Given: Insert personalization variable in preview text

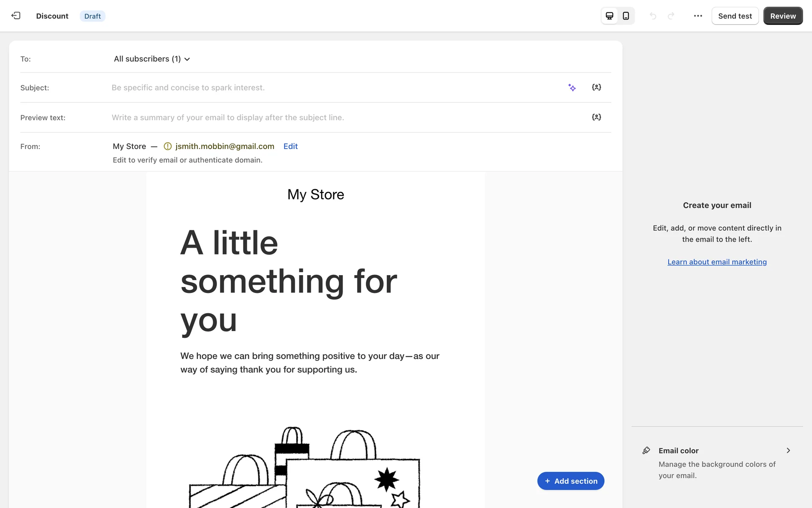Looking at the screenshot, I should pos(596,117).
